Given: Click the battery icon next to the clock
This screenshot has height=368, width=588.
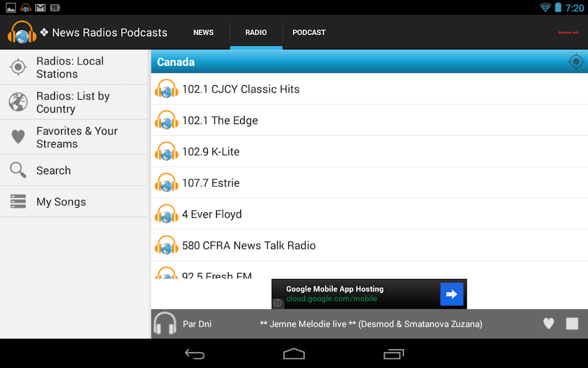Looking at the screenshot, I should [x=558, y=7].
